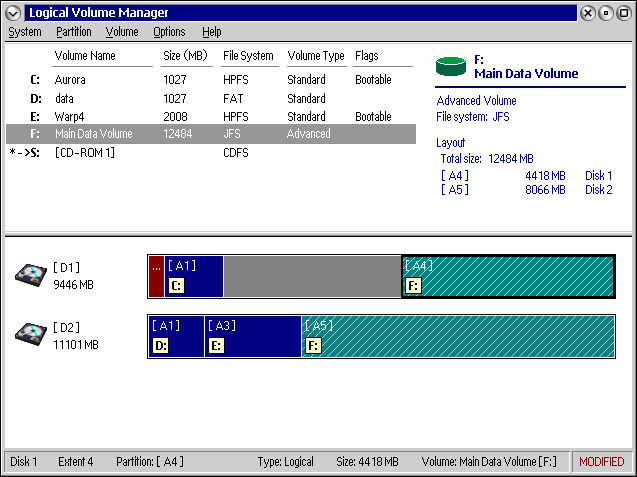Click the FAT file system cell
This screenshot has width=637, height=477.
pyautogui.click(x=233, y=98)
